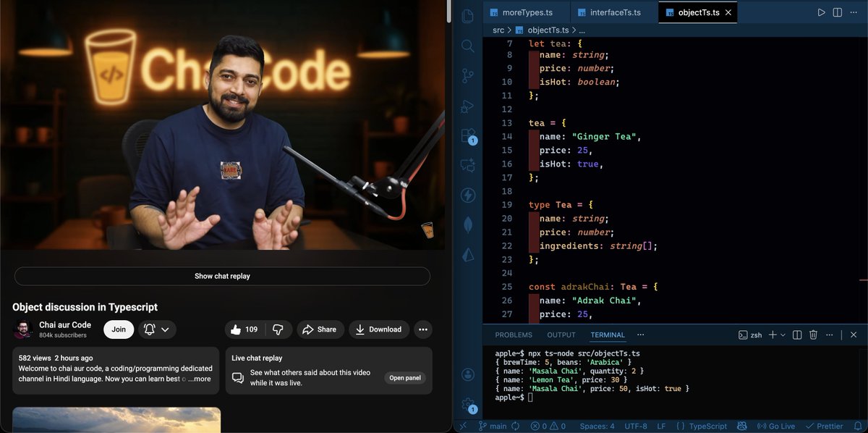Open the MongoDB leaf icon in activity bar
Viewport: 868px width, 433px height.
pyautogui.click(x=468, y=224)
